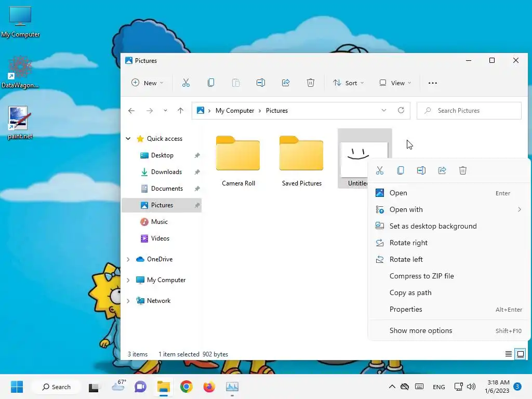Image resolution: width=532 pixels, height=399 pixels.
Task: Select paint.net desktop shortcut
Action: 19,123
